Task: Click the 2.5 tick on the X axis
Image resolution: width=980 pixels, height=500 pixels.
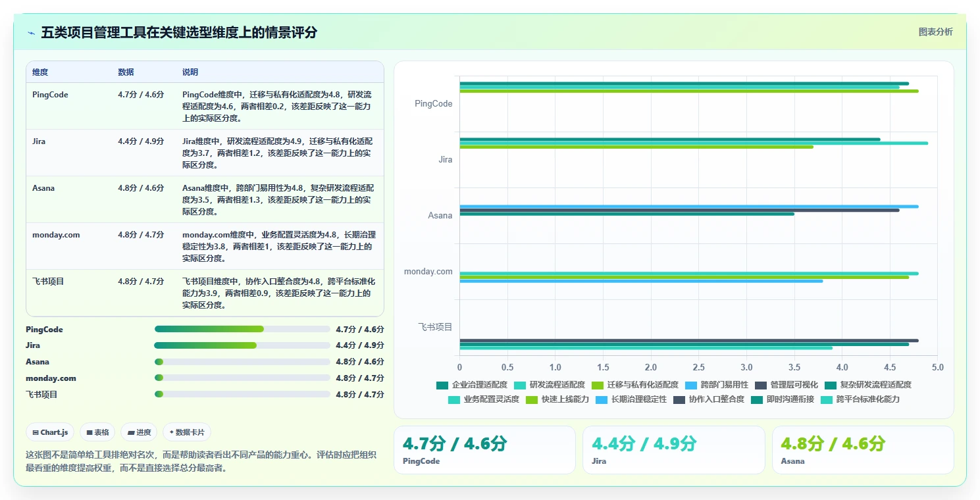Action: pos(699,367)
